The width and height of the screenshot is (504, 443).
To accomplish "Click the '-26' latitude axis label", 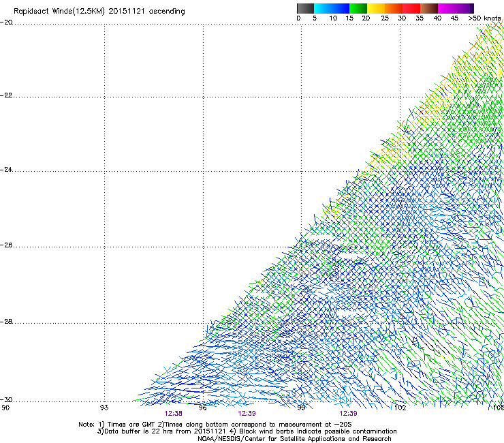I will click(x=6, y=245).
